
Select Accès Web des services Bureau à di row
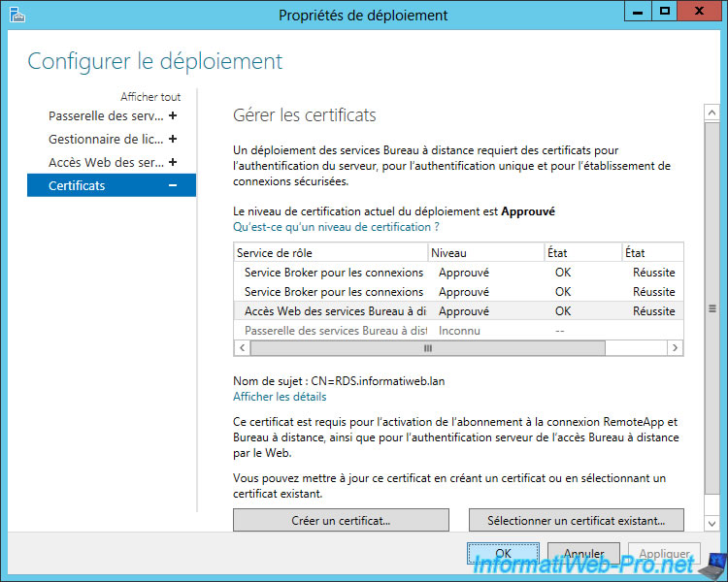coord(459,311)
